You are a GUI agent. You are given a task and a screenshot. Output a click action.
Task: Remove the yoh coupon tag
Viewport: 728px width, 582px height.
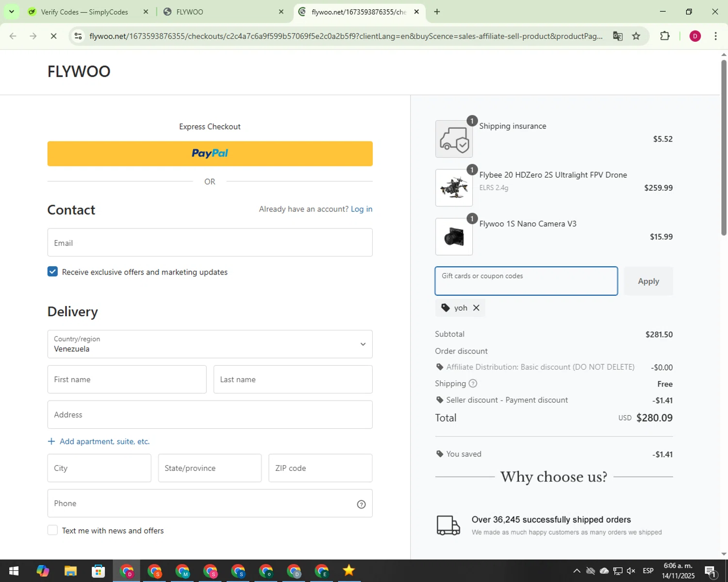(x=476, y=308)
